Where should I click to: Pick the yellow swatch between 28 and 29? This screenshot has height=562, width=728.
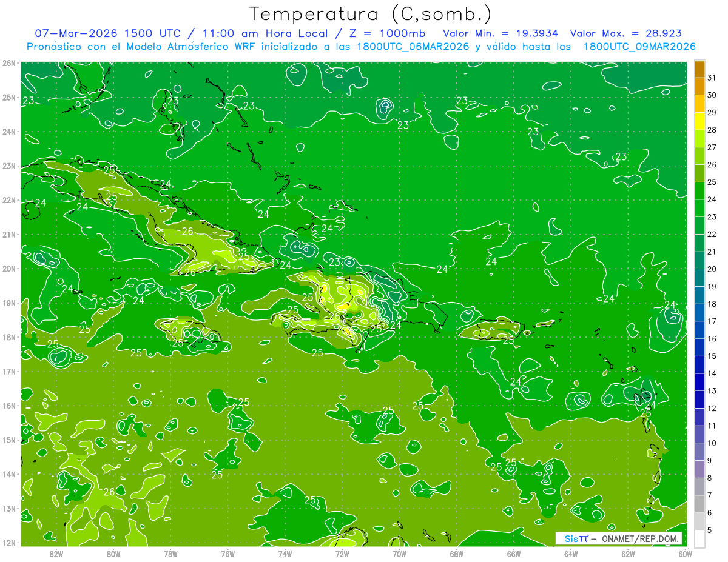click(x=699, y=121)
